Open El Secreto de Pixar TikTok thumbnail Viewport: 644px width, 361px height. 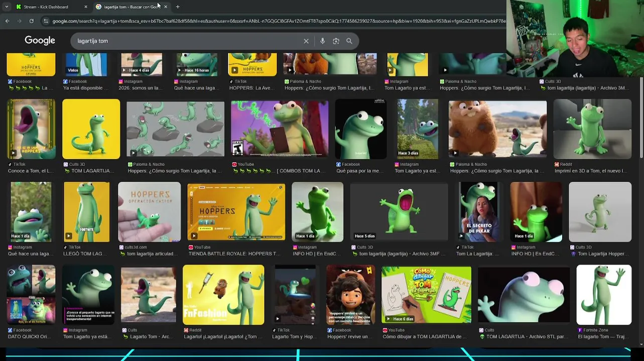479,212
